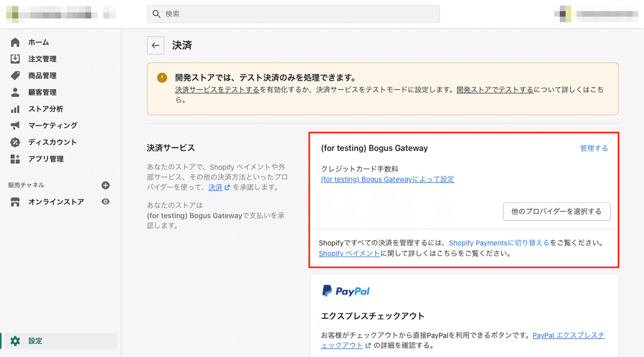Screen dimensions: 644x357
Task: Click the external link icon next to 決済
Action: 227,188
